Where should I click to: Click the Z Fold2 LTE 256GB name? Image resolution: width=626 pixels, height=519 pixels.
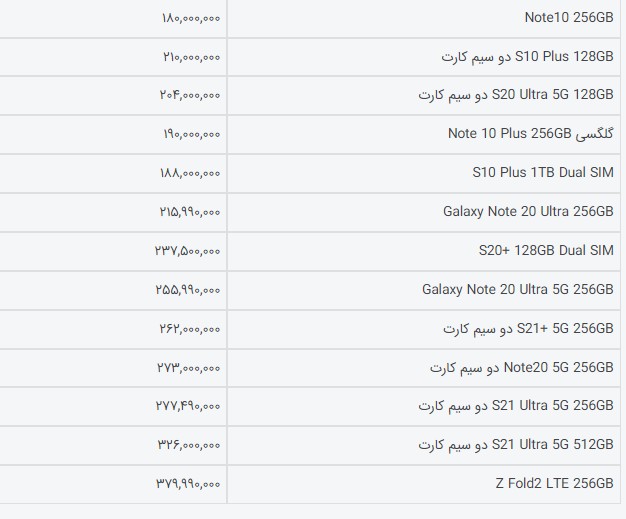[553, 483]
